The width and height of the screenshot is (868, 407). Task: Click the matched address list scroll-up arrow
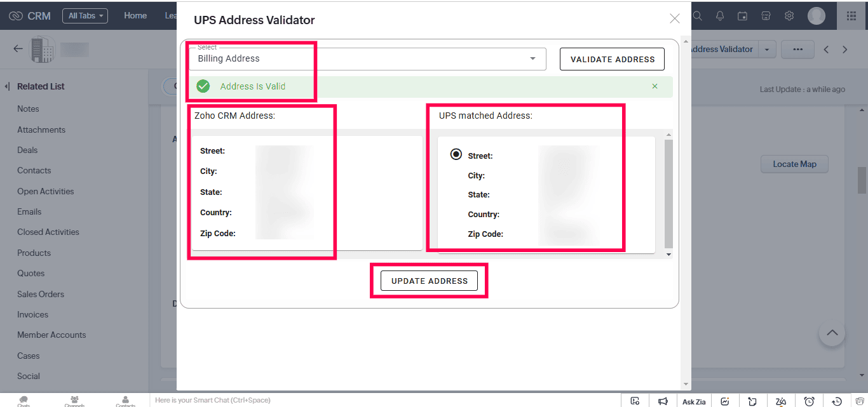tap(668, 135)
